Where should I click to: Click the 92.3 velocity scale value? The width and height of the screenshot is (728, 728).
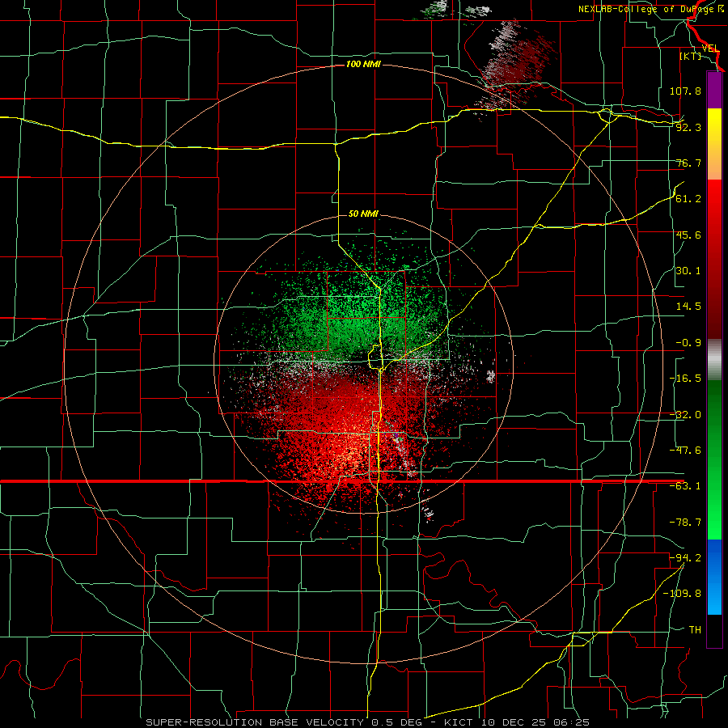(x=688, y=127)
